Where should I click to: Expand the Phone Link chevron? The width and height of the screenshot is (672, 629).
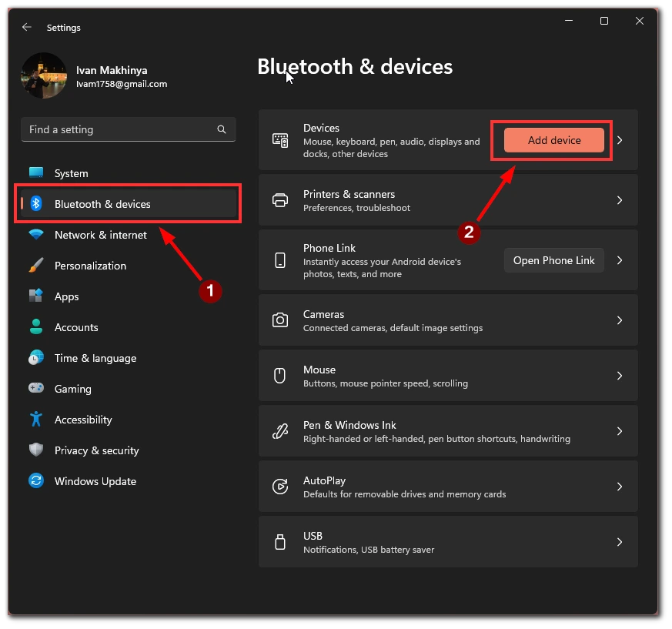pyautogui.click(x=620, y=260)
